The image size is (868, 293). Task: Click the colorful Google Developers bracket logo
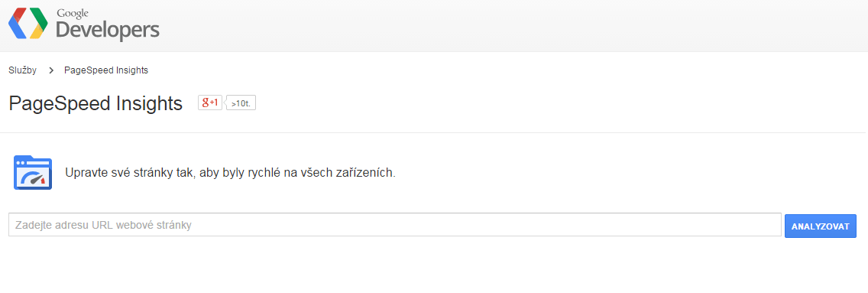click(x=28, y=23)
